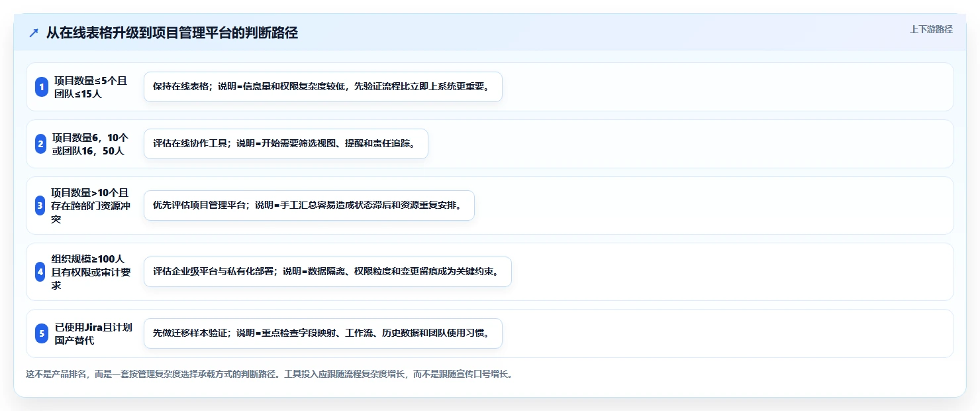Click the arrow icon beside the title

point(34,33)
